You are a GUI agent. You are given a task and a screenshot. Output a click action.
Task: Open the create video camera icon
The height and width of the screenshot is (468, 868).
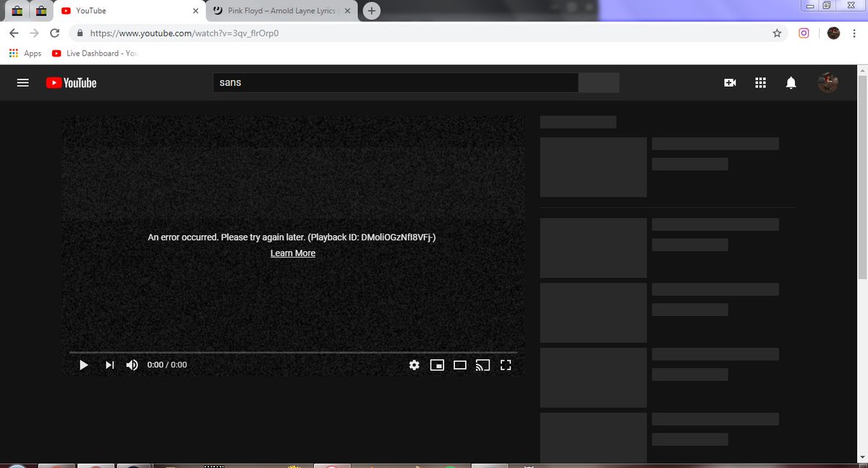[730, 82]
